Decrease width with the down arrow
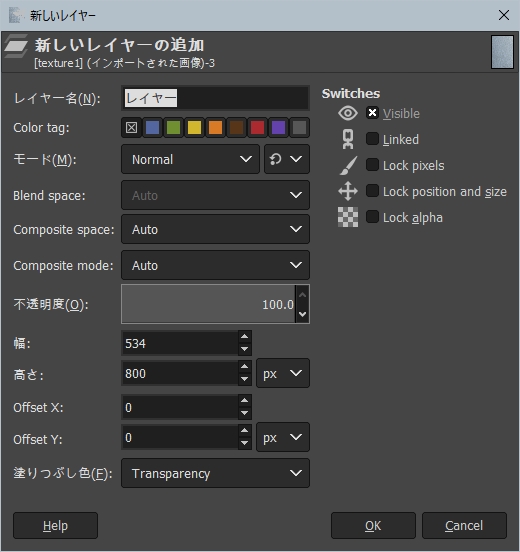This screenshot has width=520, height=552. click(x=245, y=349)
